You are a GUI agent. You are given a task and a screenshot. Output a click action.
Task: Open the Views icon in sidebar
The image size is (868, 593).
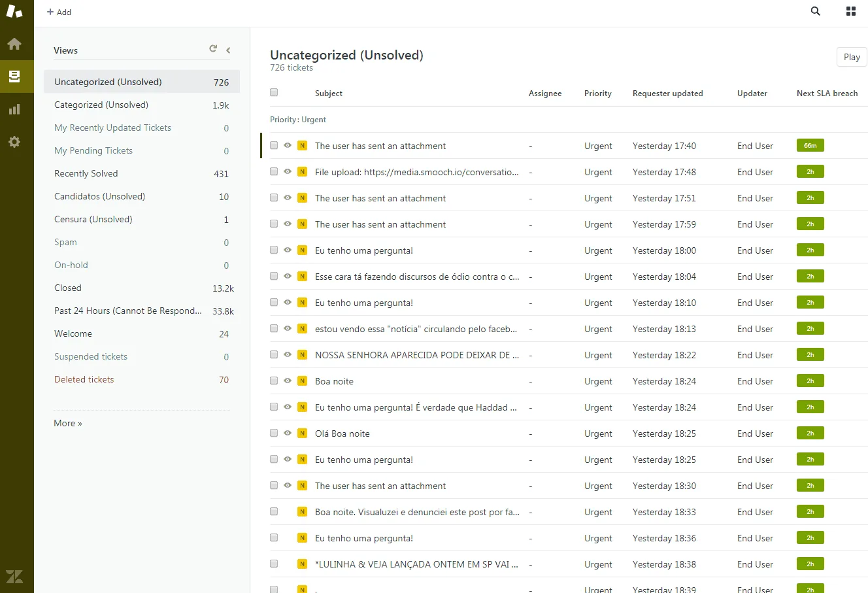(14, 76)
